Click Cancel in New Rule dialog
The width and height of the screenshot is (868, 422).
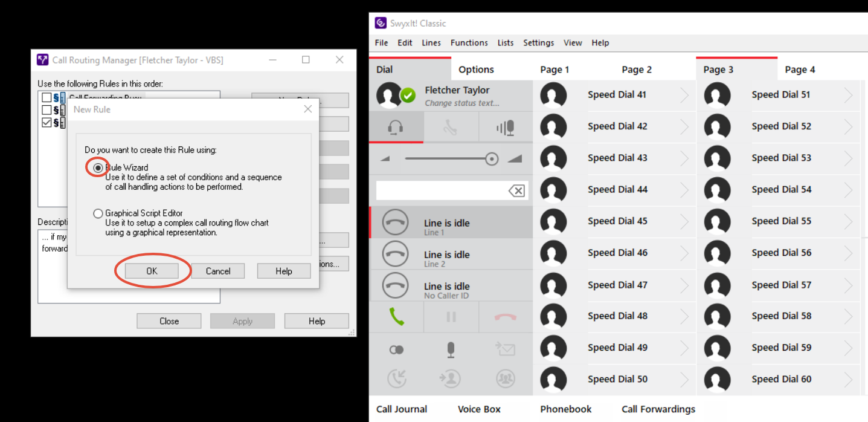218,271
